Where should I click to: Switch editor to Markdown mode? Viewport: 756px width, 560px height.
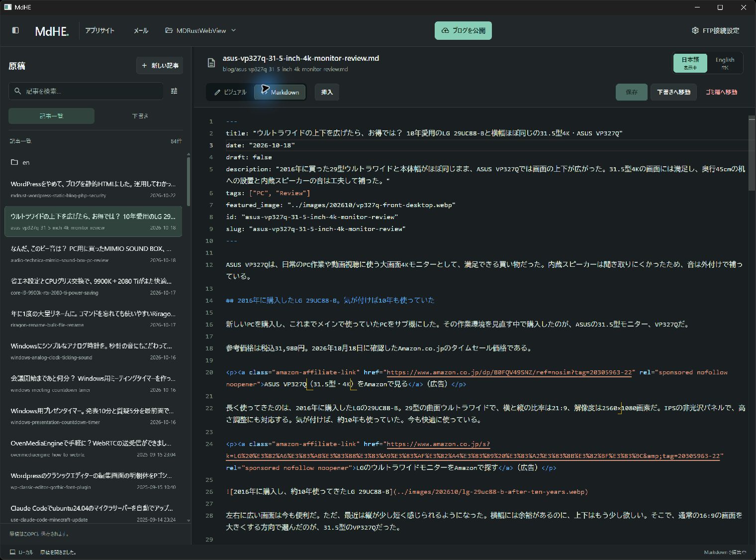[x=280, y=92]
